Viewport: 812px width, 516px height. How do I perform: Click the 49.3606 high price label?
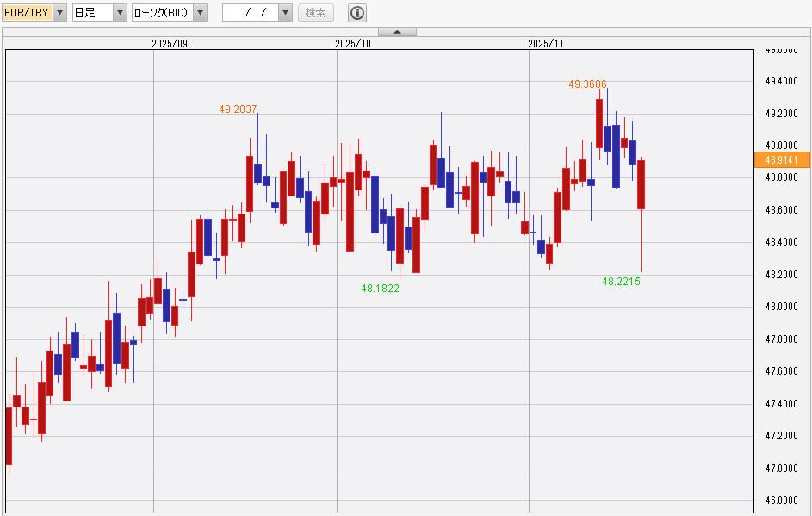pyautogui.click(x=588, y=84)
